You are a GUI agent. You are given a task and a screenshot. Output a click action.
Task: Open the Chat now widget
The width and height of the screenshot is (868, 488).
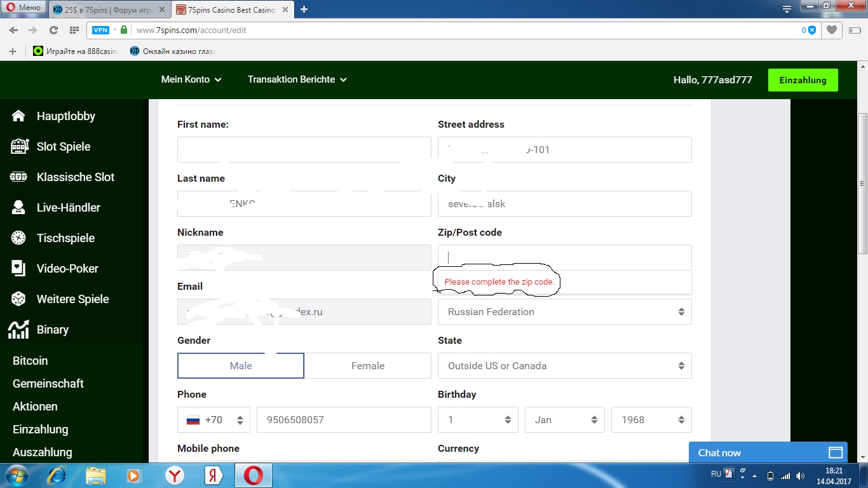[x=768, y=453]
